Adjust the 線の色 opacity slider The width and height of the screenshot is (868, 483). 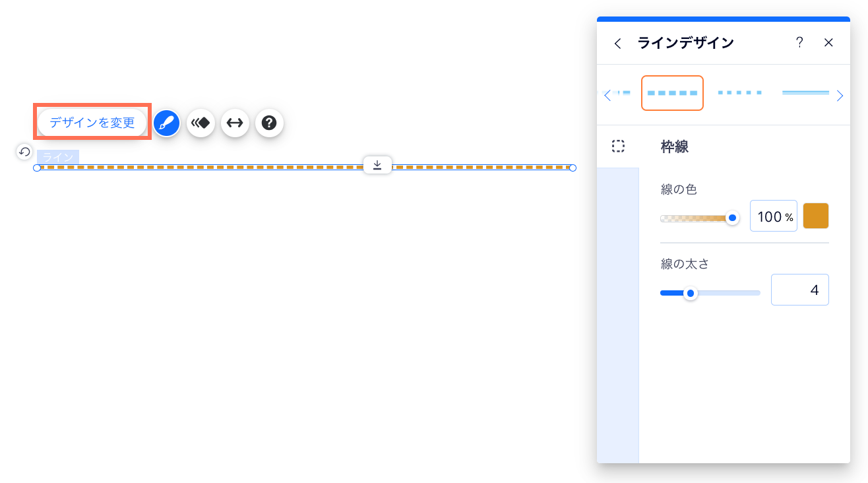coord(699,218)
